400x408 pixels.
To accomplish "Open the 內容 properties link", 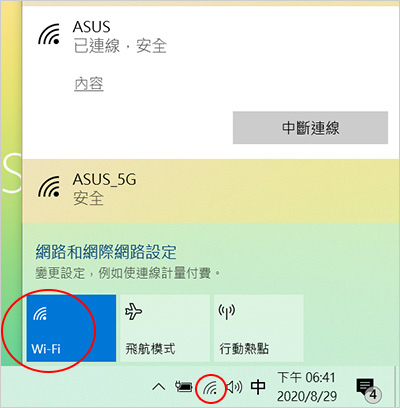I will click(x=89, y=84).
